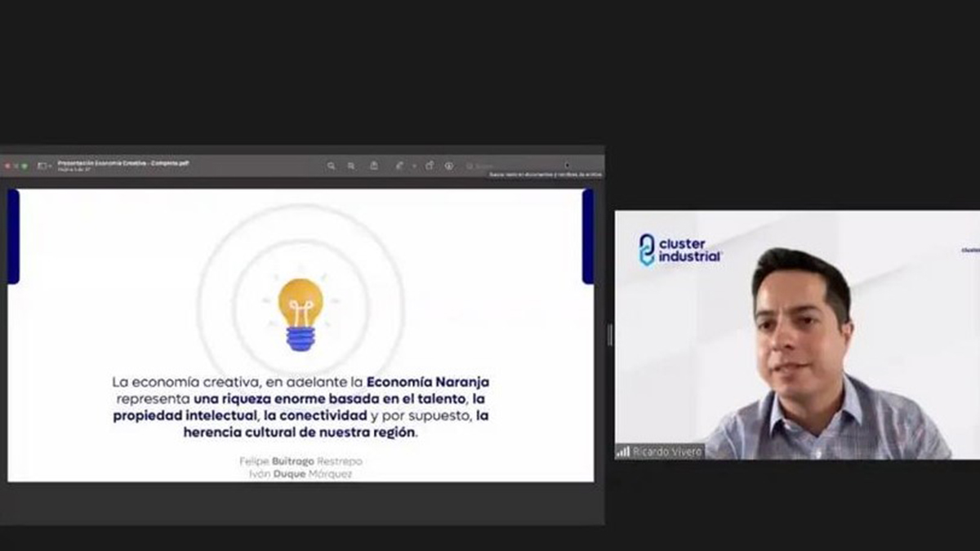Click the zoom out magnifier icon
The height and width of the screenshot is (551, 980).
coord(332,166)
